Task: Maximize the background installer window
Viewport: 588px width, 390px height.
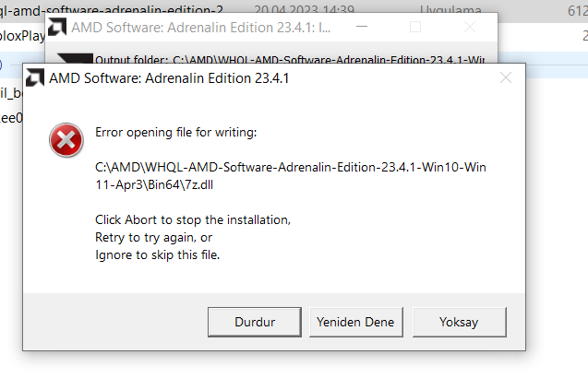Action: click(x=415, y=27)
